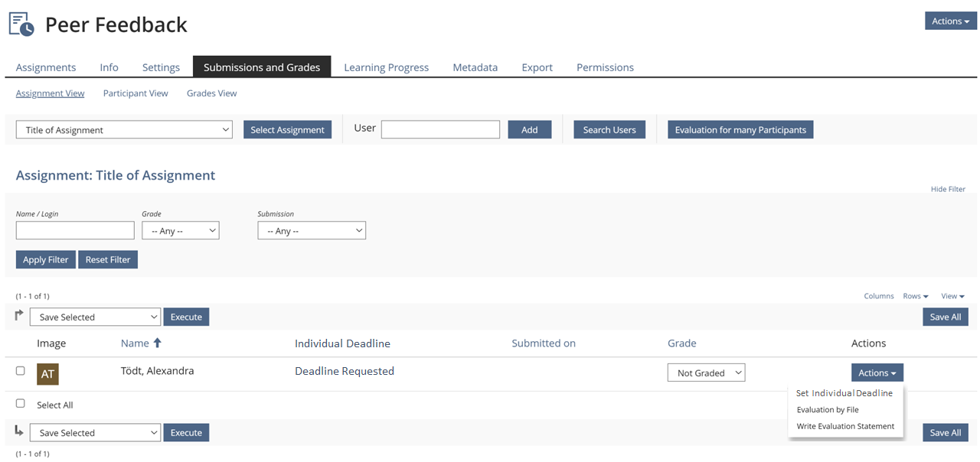Open the Title of Assignment dropdown
Viewport: 980px width, 462px height.
(124, 130)
